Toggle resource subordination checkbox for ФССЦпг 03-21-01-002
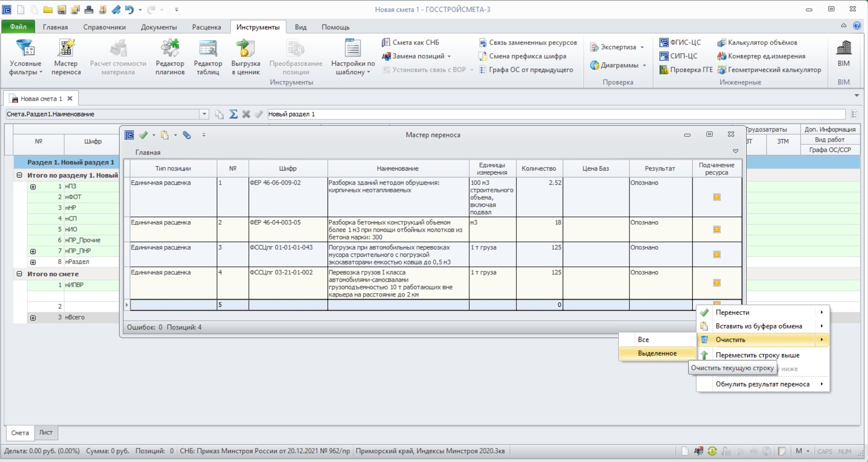 pos(717,283)
